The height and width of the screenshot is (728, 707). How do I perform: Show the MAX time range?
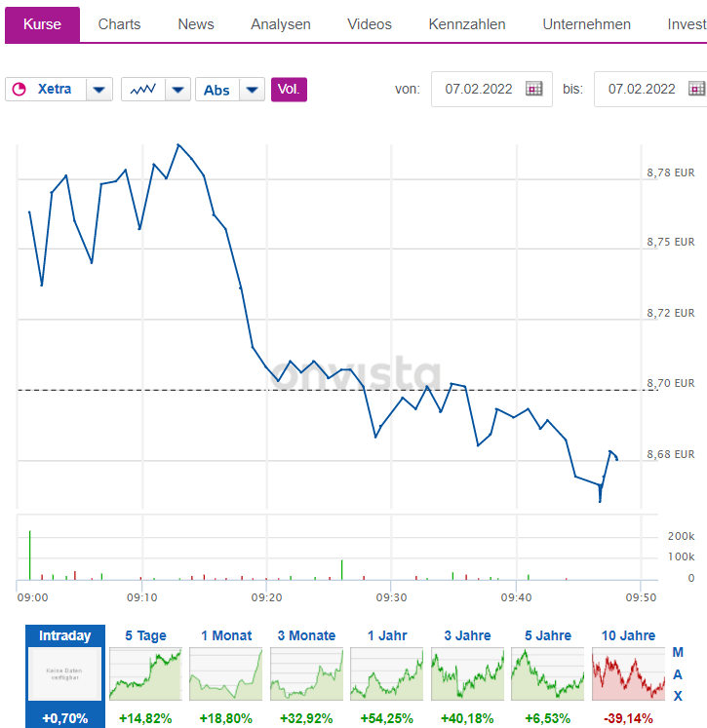[678, 673]
